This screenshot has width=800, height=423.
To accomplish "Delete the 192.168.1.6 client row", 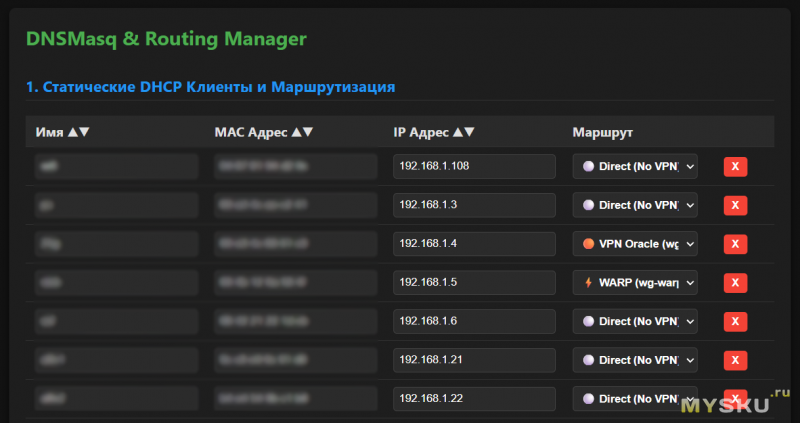I will [735, 321].
